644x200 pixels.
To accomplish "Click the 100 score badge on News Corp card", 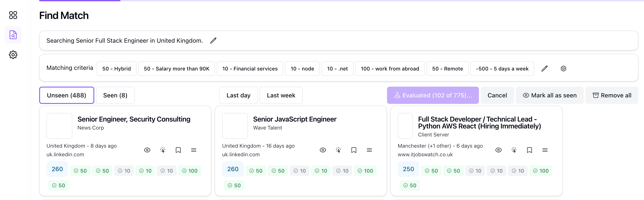I will tap(190, 171).
